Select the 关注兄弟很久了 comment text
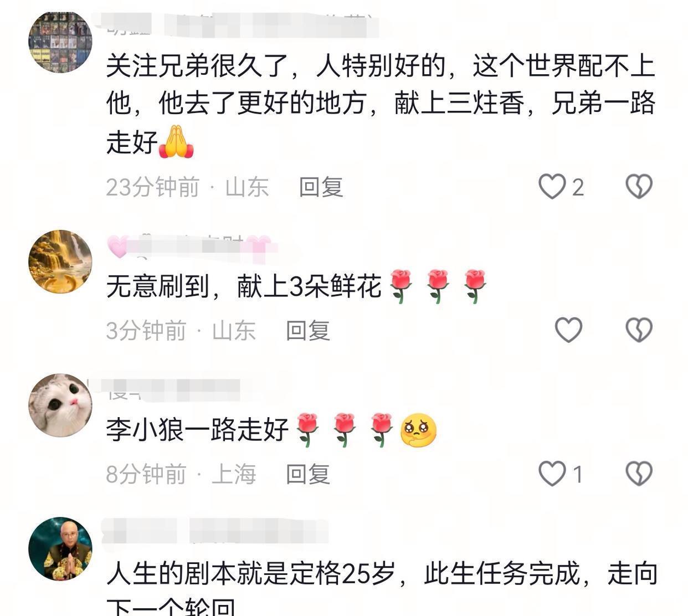This screenshot has height=616, width=688. point(381,104)
